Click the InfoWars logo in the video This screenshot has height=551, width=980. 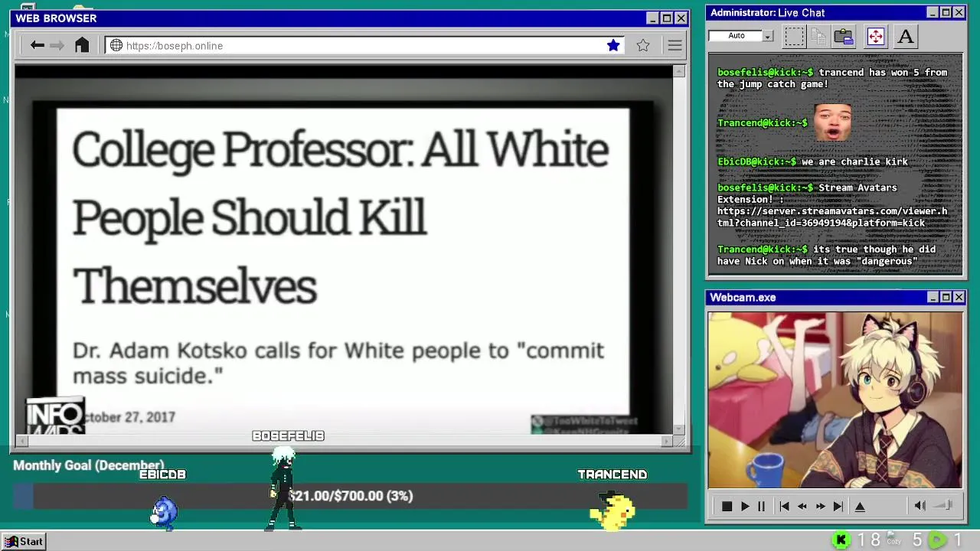click(55, 416)
